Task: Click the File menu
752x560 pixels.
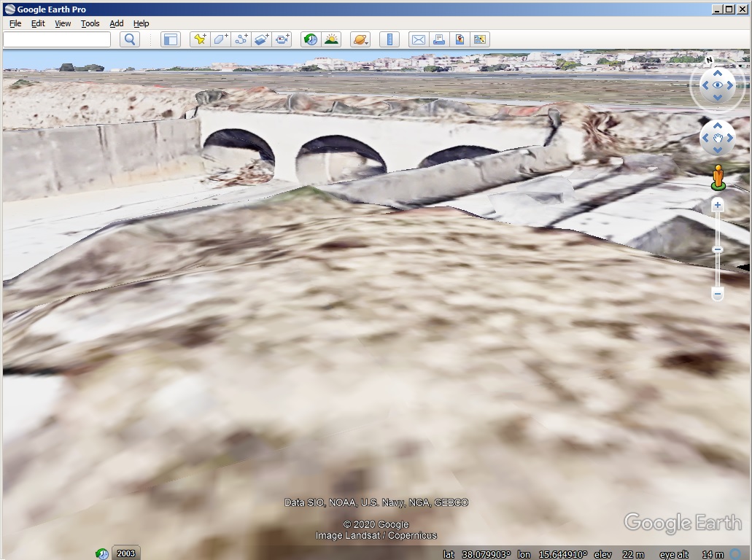Action: coord(15,23)
